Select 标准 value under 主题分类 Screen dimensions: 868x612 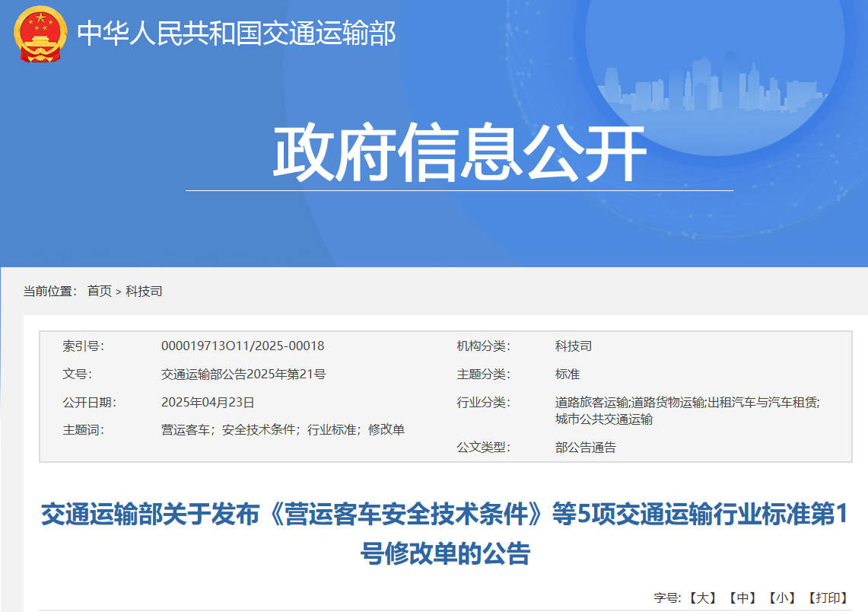[x=568, y=374]
